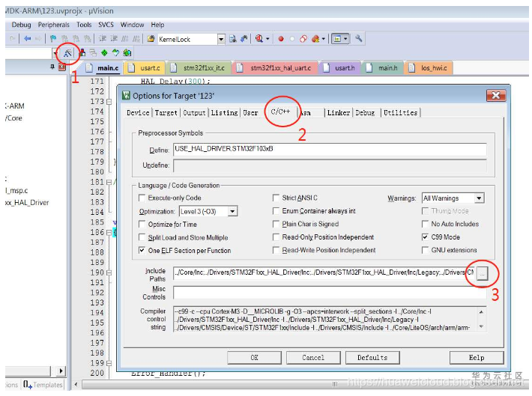This screenshot has width=532, height=396.
Task: Open Optimization level dropdown
Action: [x=232, y=212]
